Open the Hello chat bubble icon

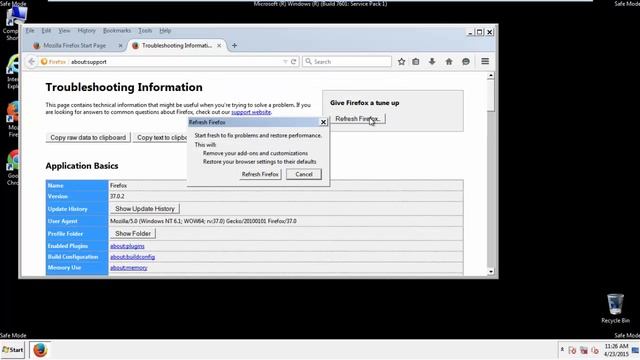[x=466, y=62]
